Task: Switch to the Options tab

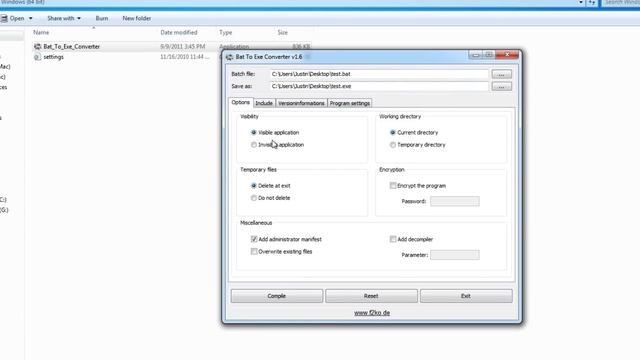Action: coord(241,102)
